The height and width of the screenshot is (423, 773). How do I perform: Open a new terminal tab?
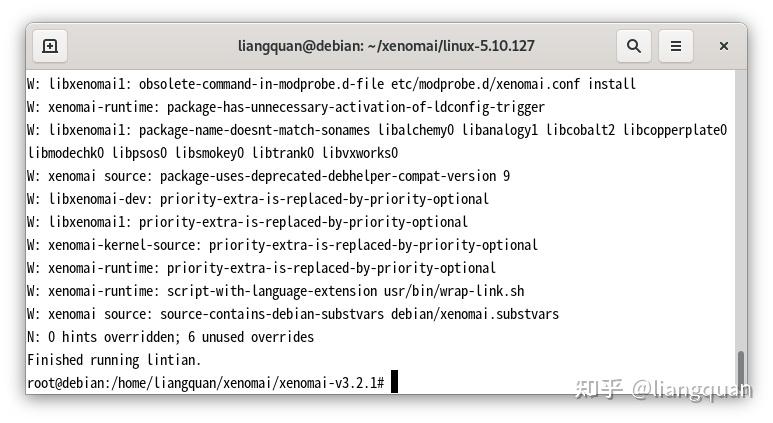click(50, 46)
